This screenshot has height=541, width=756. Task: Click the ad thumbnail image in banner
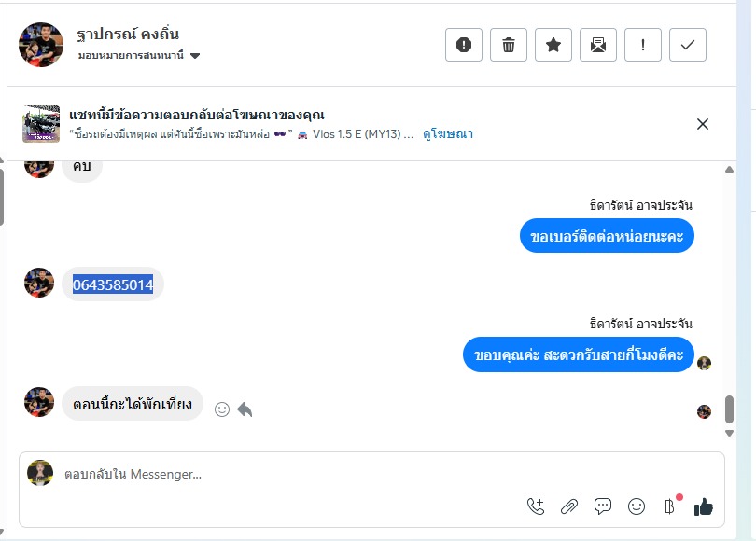pyautogui.click(x=41, y=124)
